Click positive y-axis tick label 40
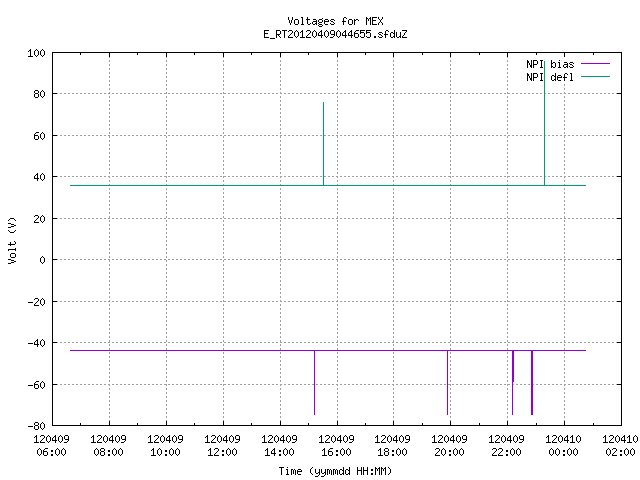The height and width of the screenshot is (480, 640). [x=39, y=177]
